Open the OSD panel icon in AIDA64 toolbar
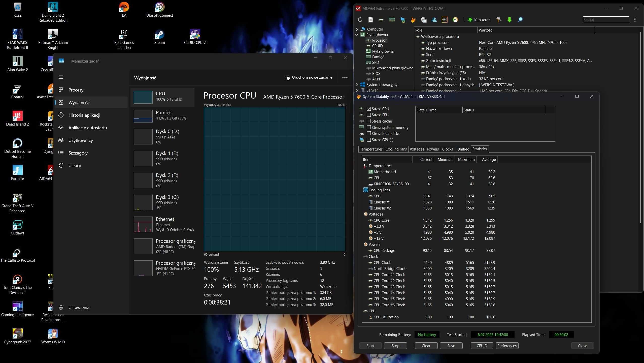The width and height of the screenshot is (644, 363). pos(445,20)
